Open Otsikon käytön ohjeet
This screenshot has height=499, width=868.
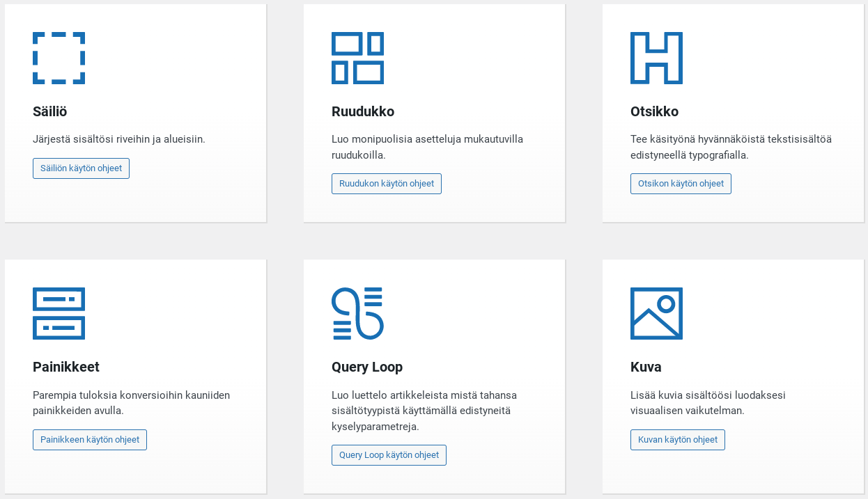click(681, 184)
